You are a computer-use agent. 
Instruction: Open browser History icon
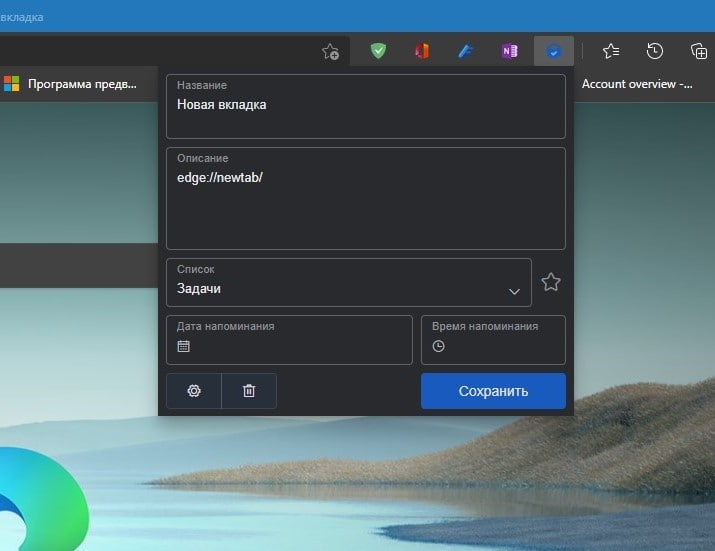click(x=655, y=51)
